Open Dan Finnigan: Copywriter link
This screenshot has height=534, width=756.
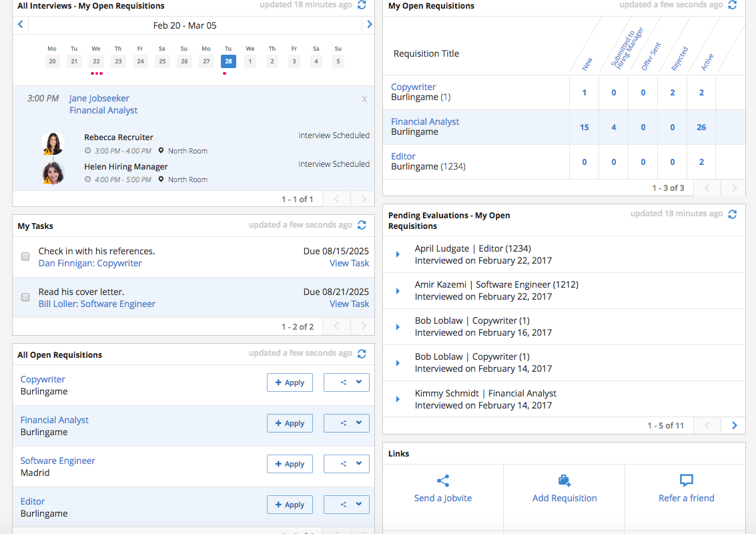coord(90,264)
